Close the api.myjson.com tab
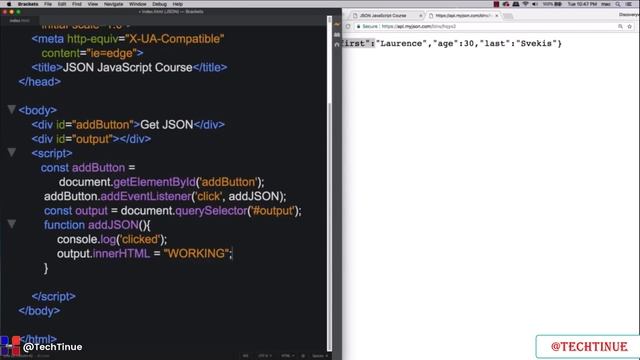This screenshot has width=640, height=360. (x=497, y=16)
